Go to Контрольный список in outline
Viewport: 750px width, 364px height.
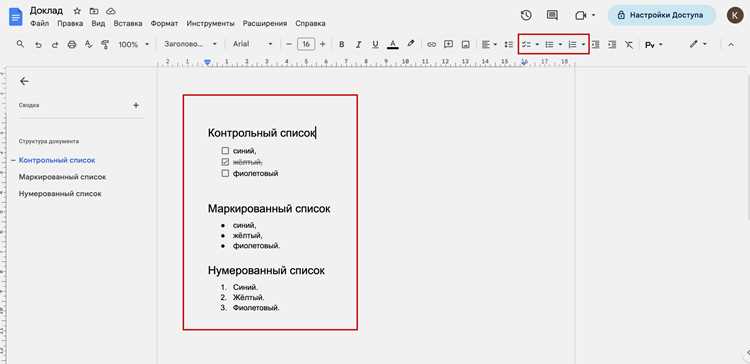57,160
